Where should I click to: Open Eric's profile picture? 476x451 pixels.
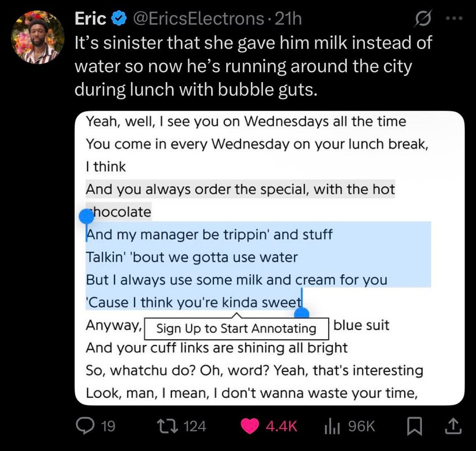(x=37, y=37)
